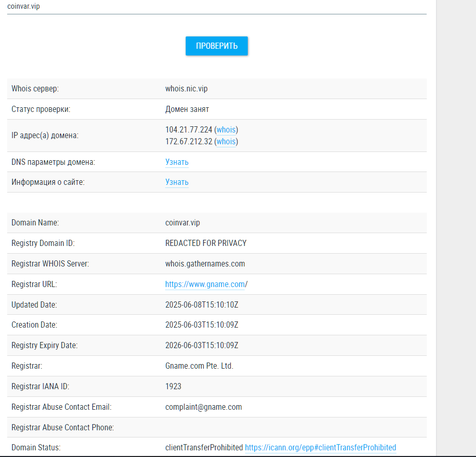Click the Registrar IANA ID: label
The width and height of the screenshot is (476, 457).
(41, 387)
